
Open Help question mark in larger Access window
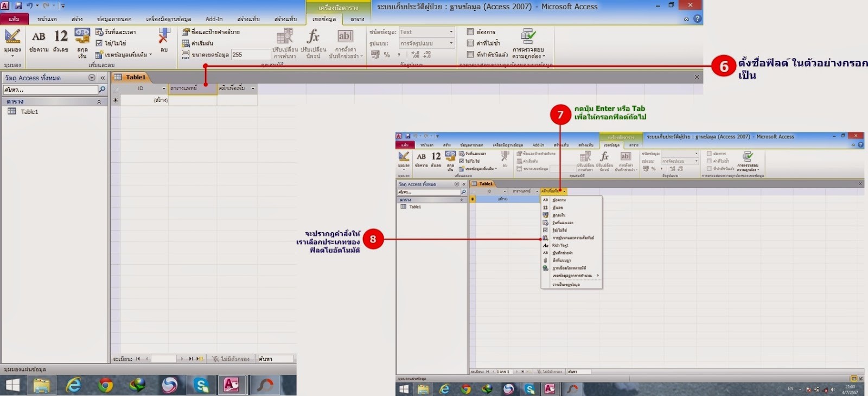pos(698,18)
